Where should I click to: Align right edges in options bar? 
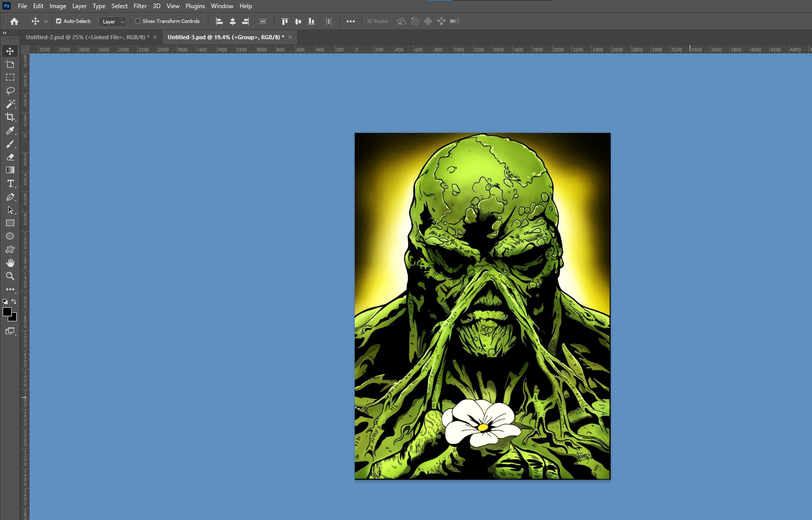(x=246, y=21)
